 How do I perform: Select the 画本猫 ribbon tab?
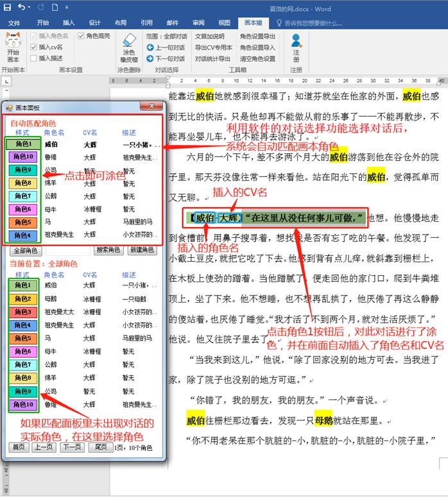point(253,22)
